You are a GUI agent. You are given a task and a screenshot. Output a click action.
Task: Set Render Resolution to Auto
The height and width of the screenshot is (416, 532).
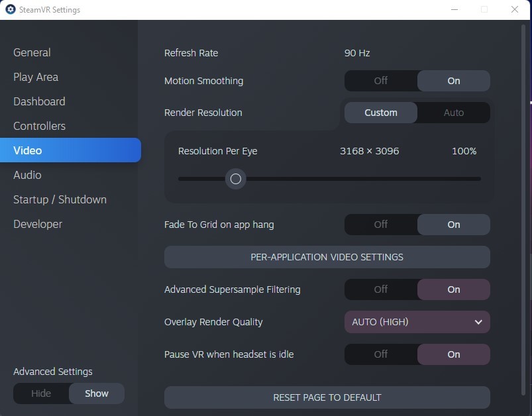pos(454,113)
